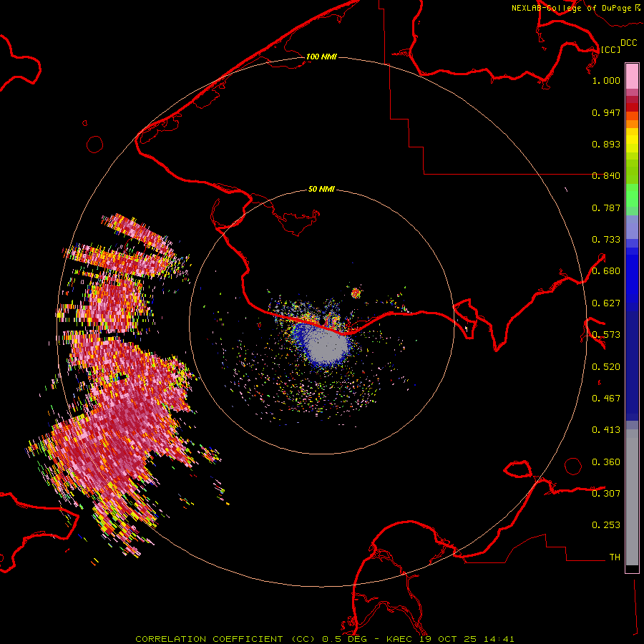The width and height of the screenshot is (644, 644).
Task: Click the 1.000 scale value
Action: coord(606,80)
